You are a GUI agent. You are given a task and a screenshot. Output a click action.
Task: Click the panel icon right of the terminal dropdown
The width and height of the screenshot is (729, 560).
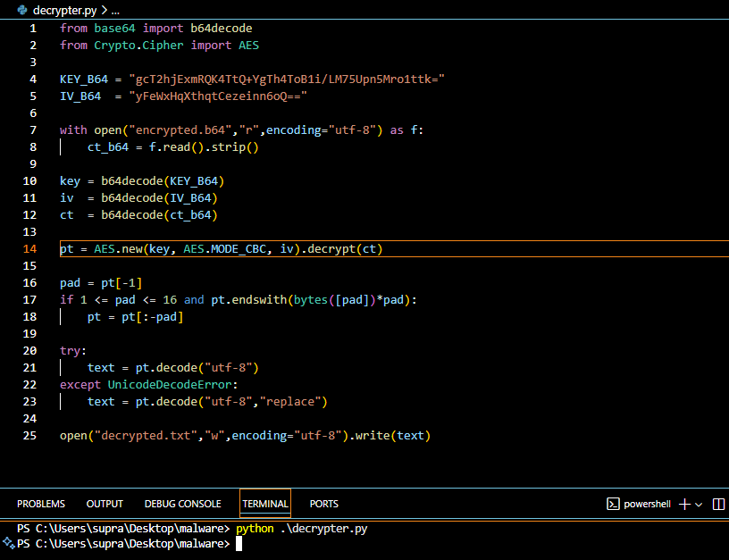pos(717,504)
